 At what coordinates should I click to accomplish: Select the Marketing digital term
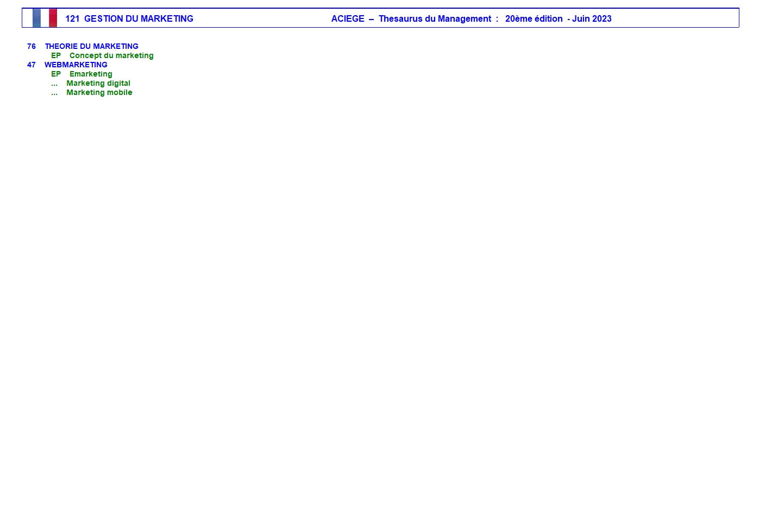point(98,83)
